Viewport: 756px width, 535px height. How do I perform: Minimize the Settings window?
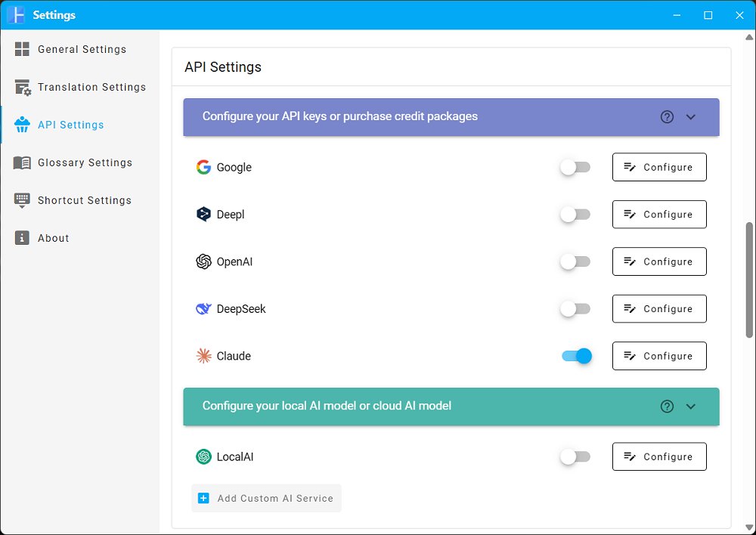[677, 15]
